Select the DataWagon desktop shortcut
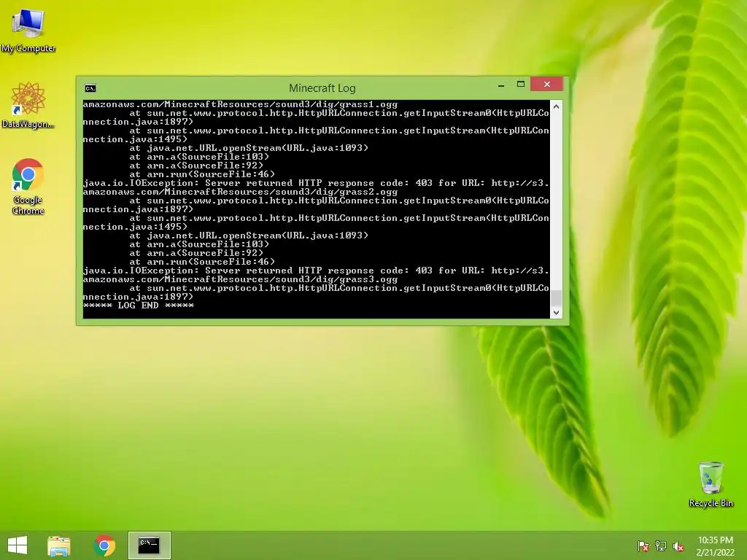 [x=28, y=105]
